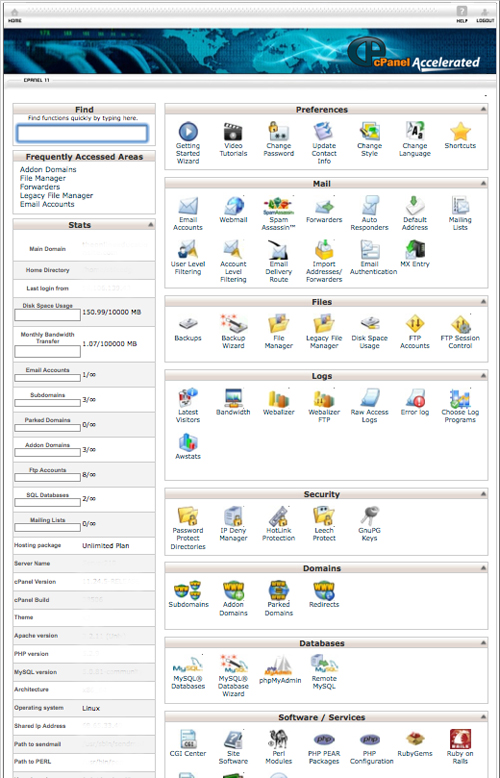This screenshot has width=500, height=778.
Task: Click the MX Entry icon
Action: click(x=415, y=250)
